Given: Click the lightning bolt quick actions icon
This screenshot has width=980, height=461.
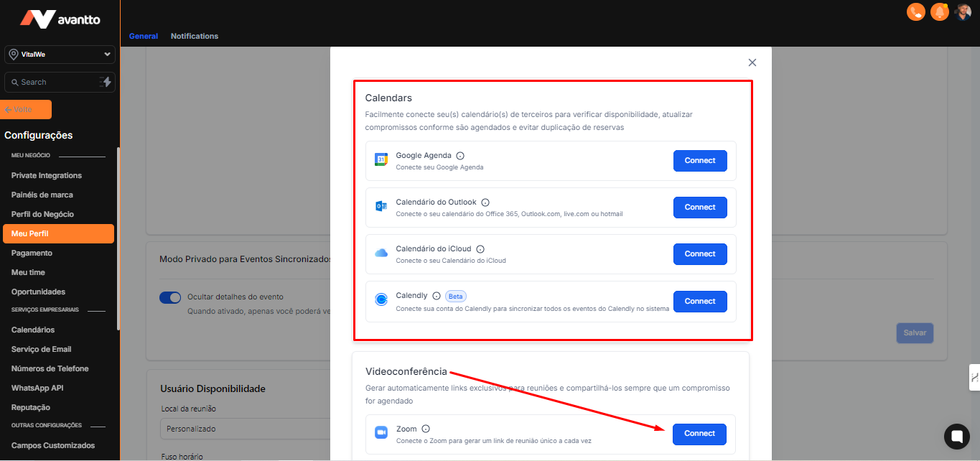Looking at the screenshot, I should [106, 82].
